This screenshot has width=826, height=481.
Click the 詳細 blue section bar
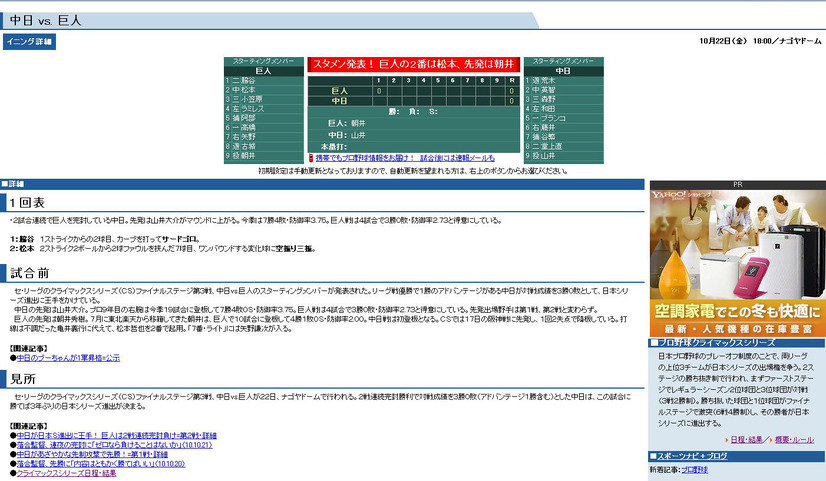click(322, 184)
